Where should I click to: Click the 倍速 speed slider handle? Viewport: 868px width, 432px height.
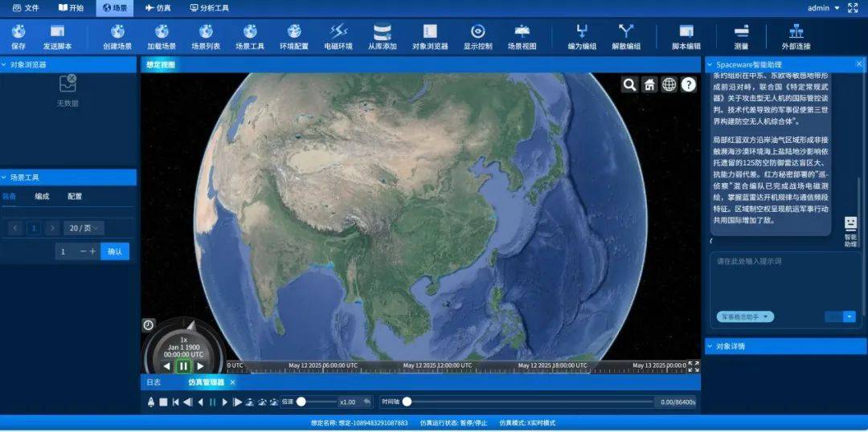tap(301, 401)
